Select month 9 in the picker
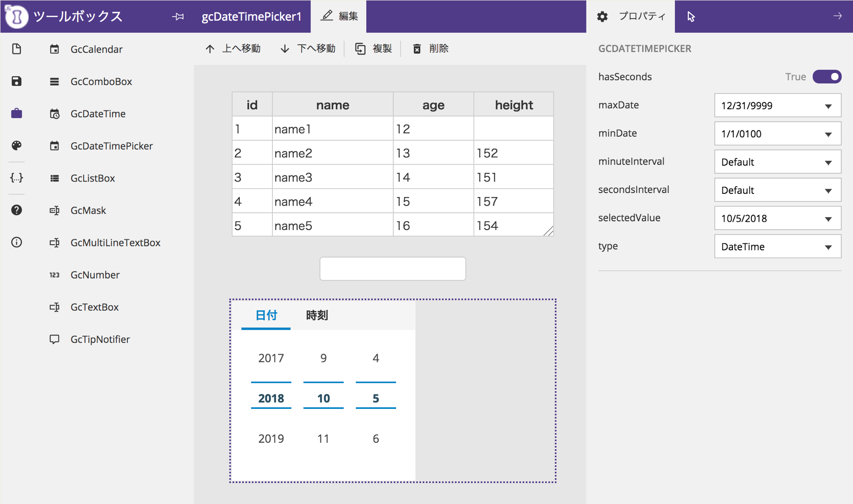853x504 pixels. pos(324,358)
